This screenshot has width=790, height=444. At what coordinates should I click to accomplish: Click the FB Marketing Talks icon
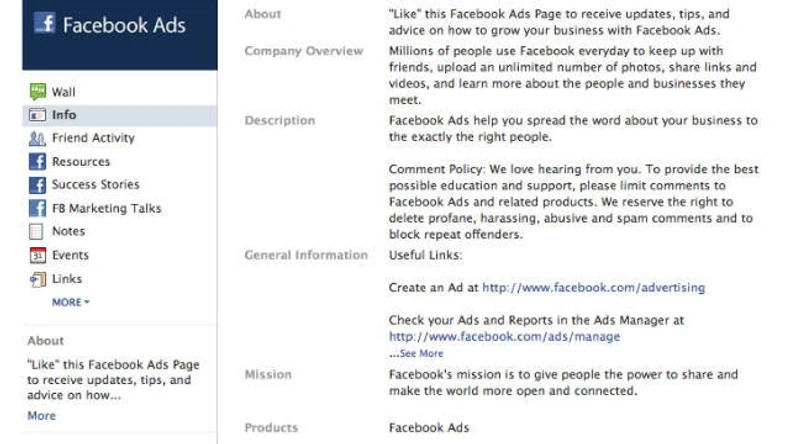[37, 209]
